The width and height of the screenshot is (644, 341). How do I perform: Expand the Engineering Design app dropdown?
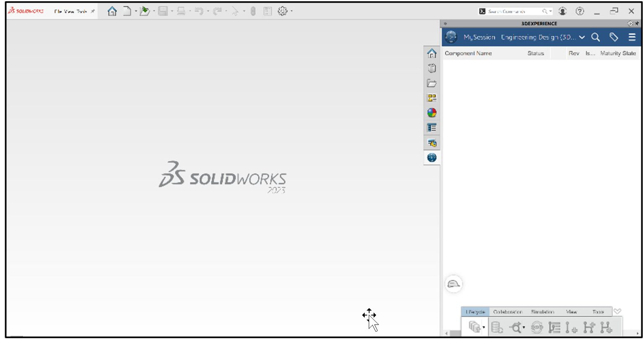(x=582, y=37)
